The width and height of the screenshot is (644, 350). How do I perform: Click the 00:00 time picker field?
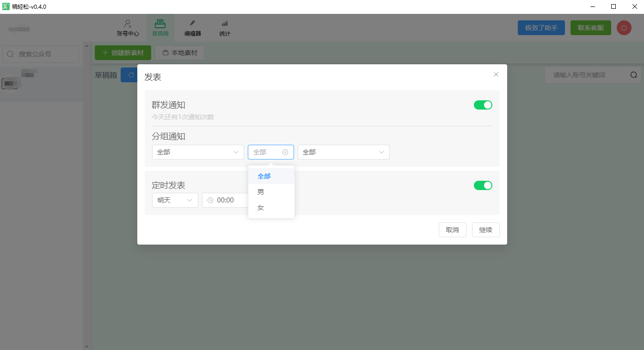(226, 200)
